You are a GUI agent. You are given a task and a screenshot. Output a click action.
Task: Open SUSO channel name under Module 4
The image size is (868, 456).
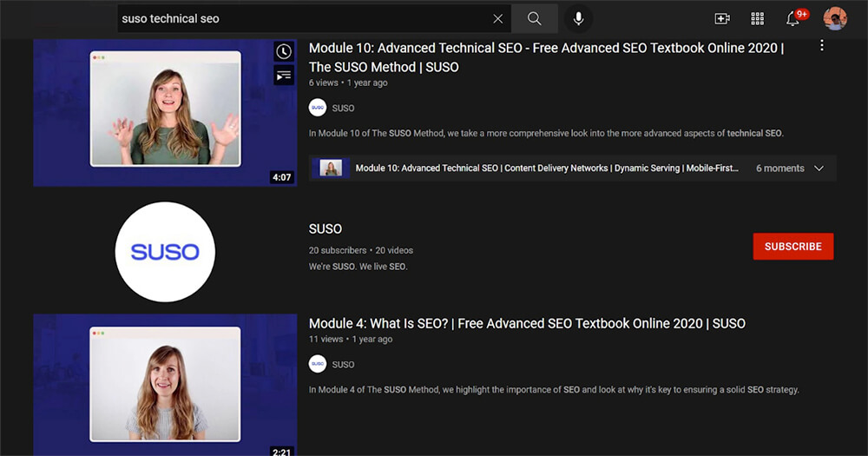coord(343,365)
